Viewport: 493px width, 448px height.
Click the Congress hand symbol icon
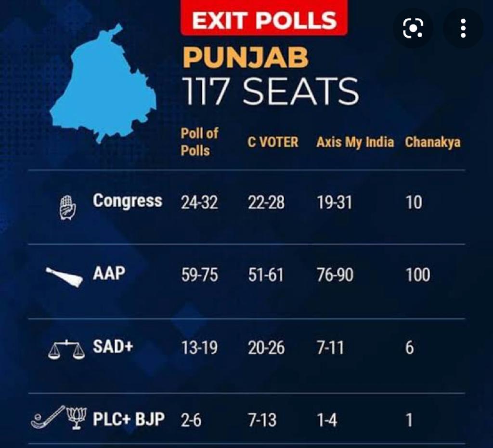pyautogui.click(x=68, y=208)
